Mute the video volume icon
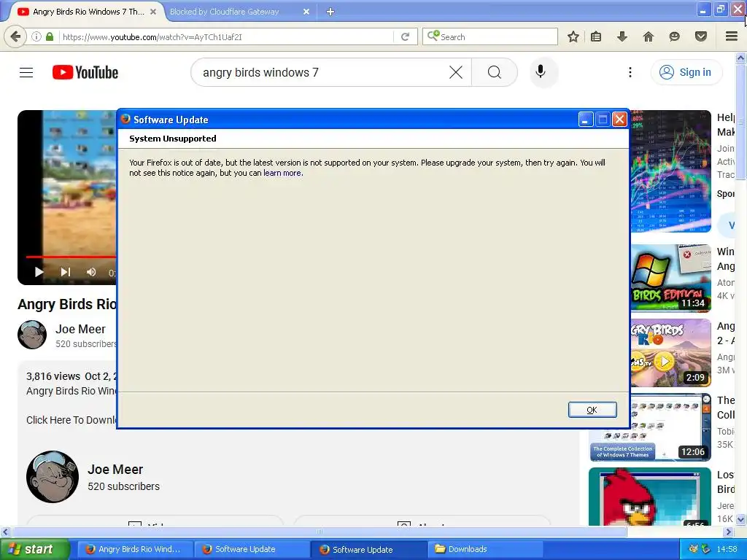The height and width of the screenshot is (560, 747). click(x=91, y=272)
